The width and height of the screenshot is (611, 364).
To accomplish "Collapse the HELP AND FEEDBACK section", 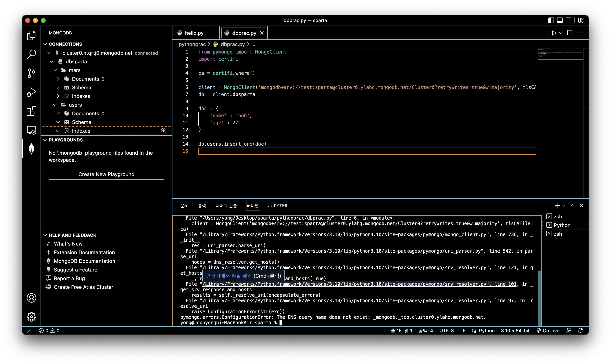I will tap(45, 235).
